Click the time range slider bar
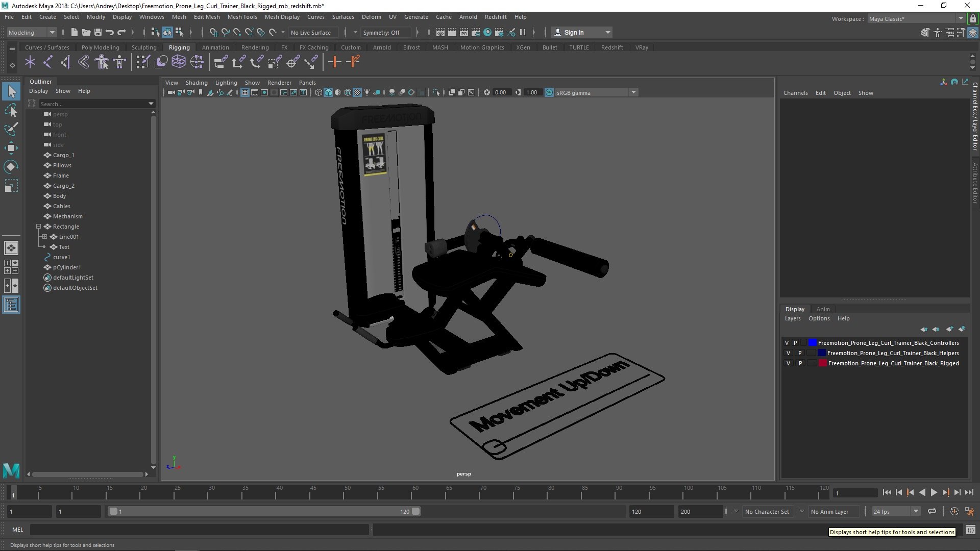The width and height of the screenshot is (980, 551). [264, 511]
